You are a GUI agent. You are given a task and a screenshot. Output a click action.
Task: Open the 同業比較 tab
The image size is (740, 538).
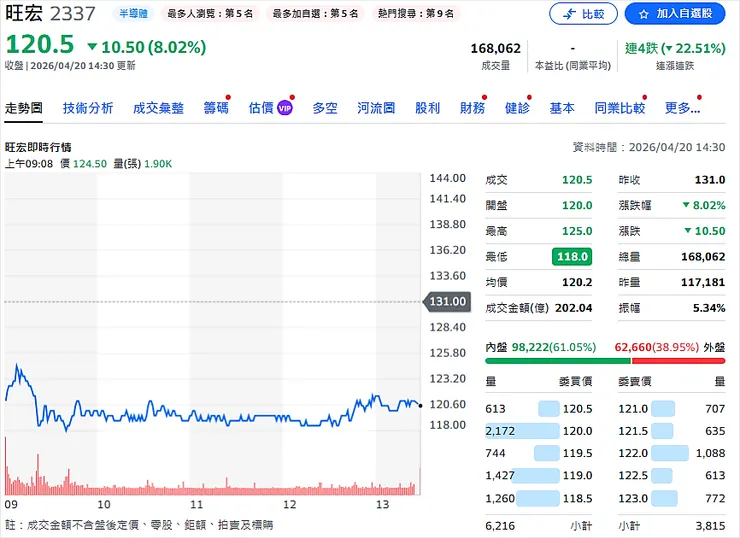point(620,108)
